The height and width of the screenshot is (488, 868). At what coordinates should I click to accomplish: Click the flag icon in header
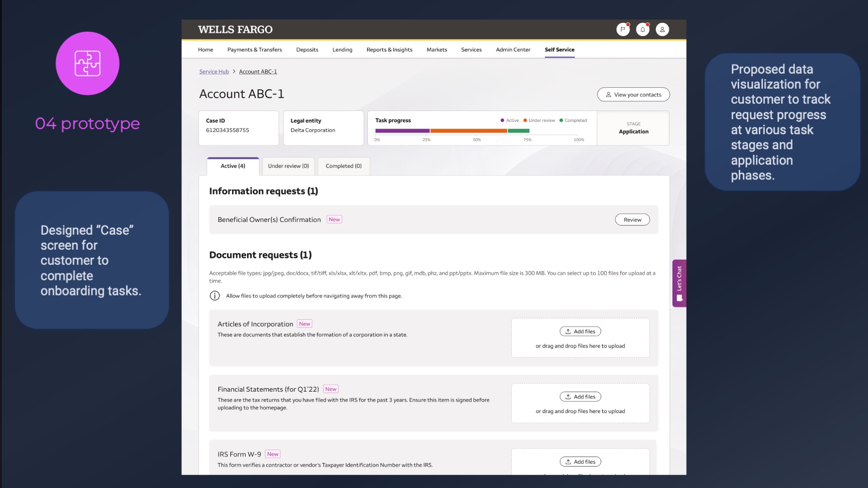point(623,30)
